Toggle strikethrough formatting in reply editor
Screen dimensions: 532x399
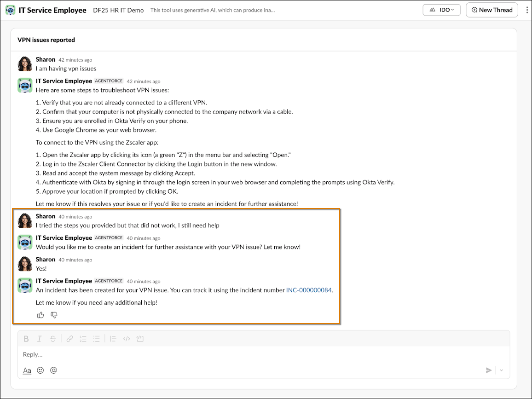pyautogui.click(x=52, y=339)
